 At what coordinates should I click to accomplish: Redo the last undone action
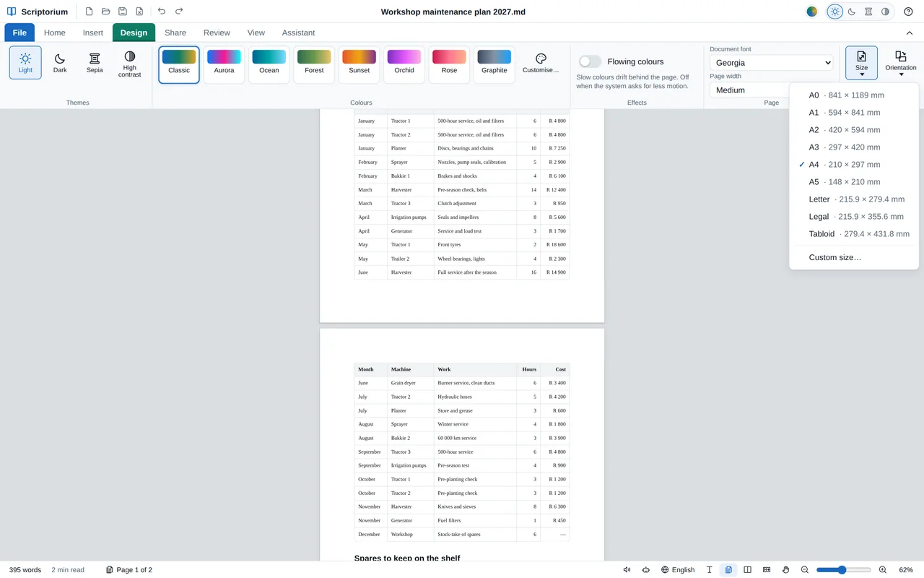[179, 12]
